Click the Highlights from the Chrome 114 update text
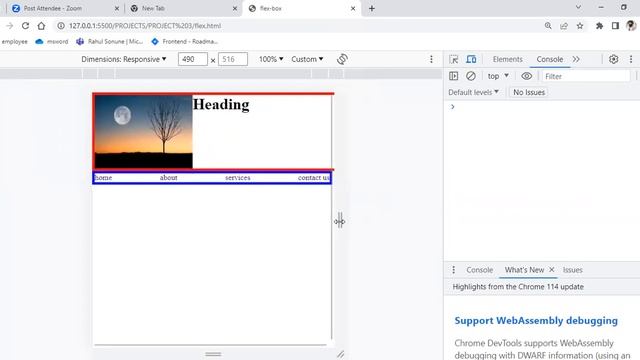The width and height of the screenshot is (640, 360). pyautogui.click(x=518, y=287)
